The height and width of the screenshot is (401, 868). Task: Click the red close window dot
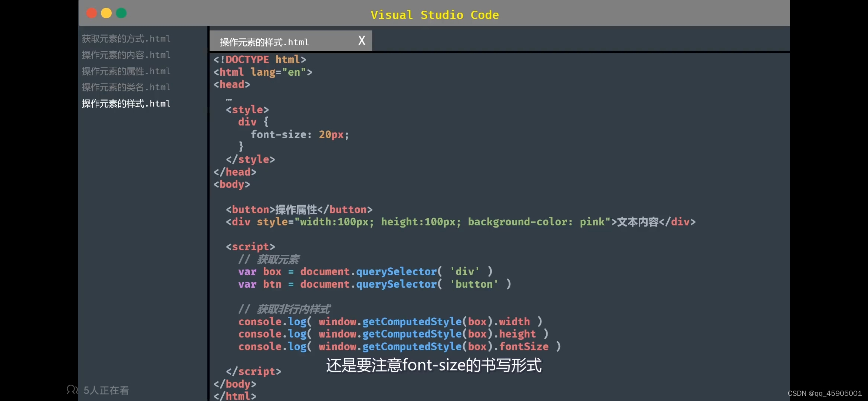[92, 13]
